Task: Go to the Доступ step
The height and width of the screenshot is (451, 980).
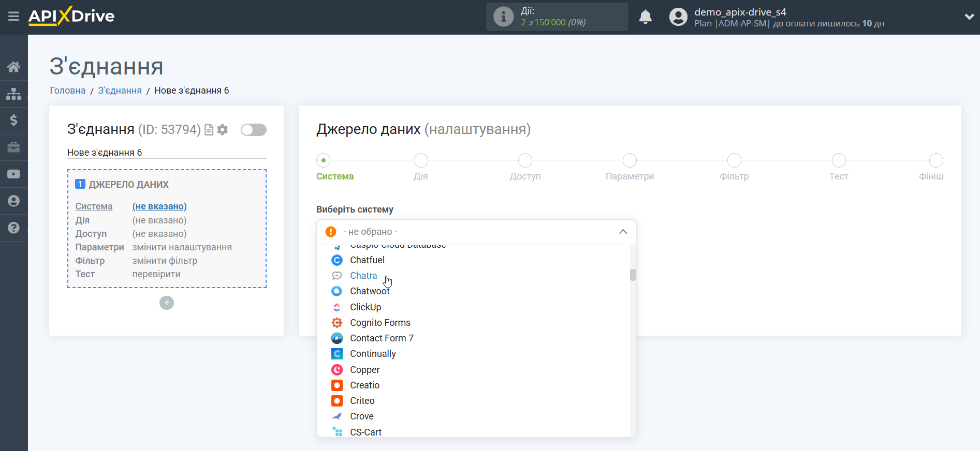Action: (525, 160)
